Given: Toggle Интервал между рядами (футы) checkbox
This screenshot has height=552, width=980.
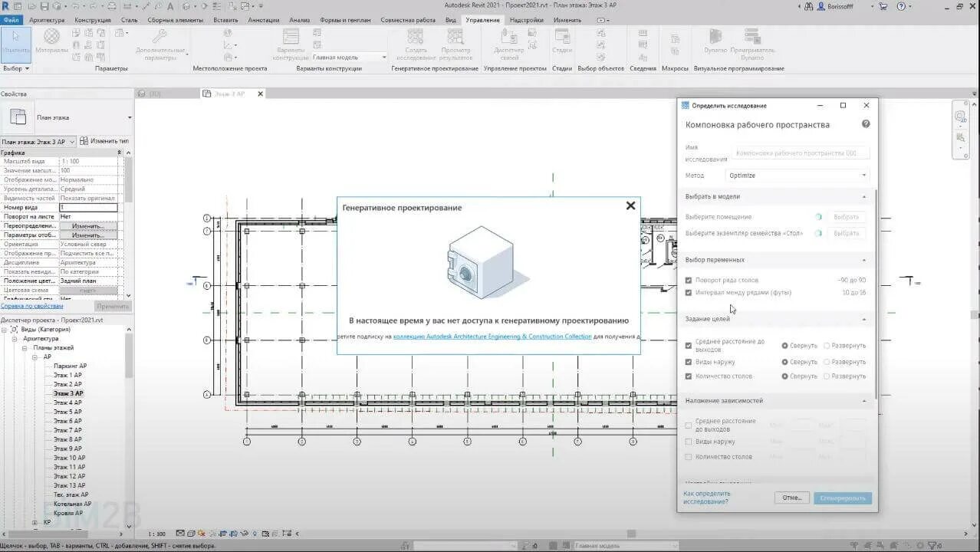Looking at the screenshot, I should point(688,292).
